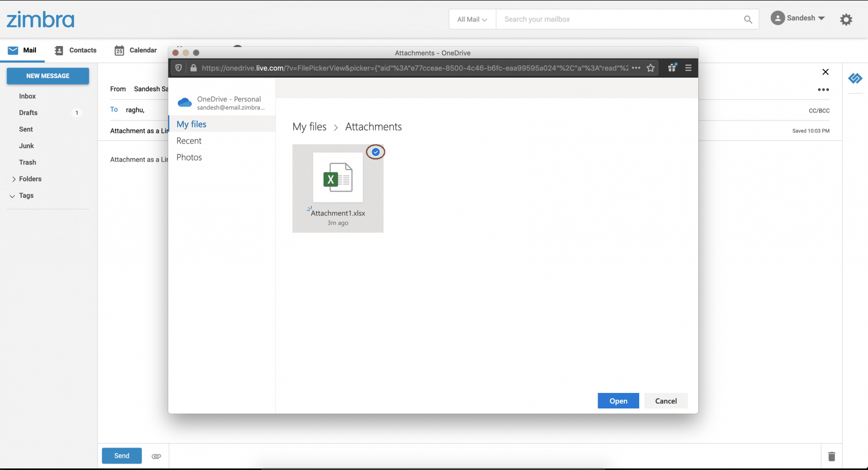The image size is (868, 470).
Task: Click the browser gift extension icon
Action: pyautogui.click(x=672, y=67)
